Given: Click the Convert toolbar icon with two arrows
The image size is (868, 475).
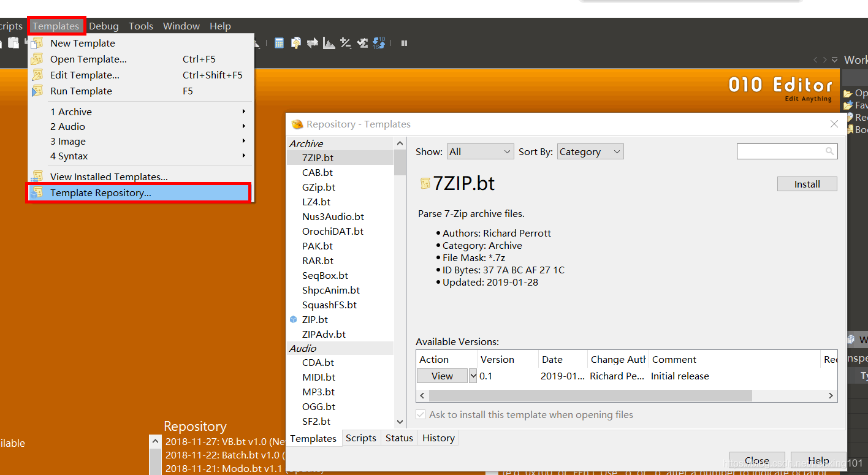Looking at the screenshot, I should pos(313,43).
